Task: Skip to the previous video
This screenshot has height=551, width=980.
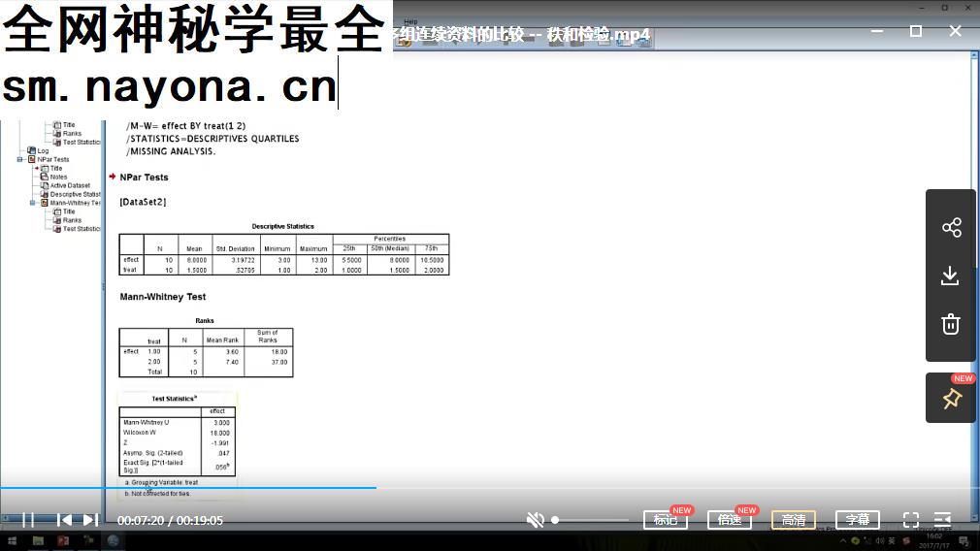Action: (64, 520)
